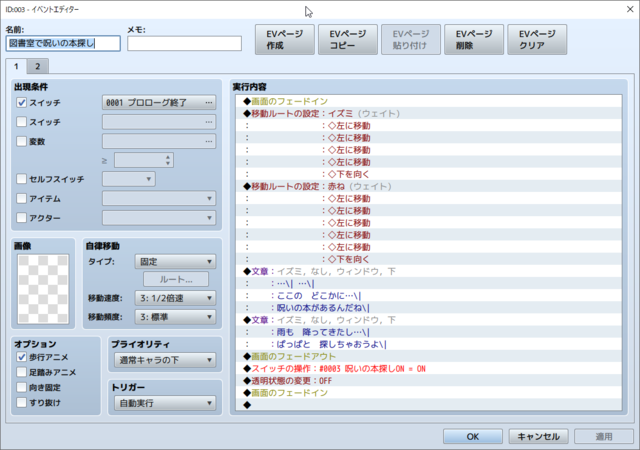This screenshot has width=640, height=450.
Task: Select the 画面のフェードアウト command
Action: point(429,356)
